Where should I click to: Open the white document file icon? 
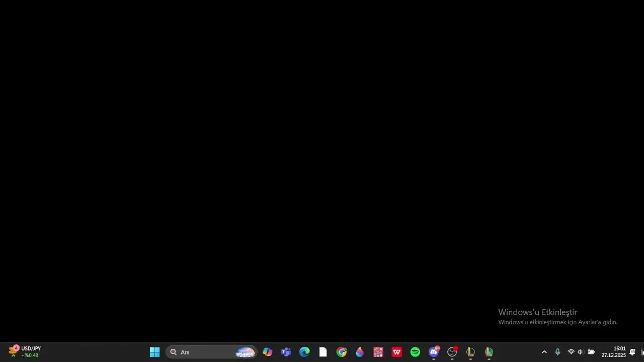click(x=323, y=352)
